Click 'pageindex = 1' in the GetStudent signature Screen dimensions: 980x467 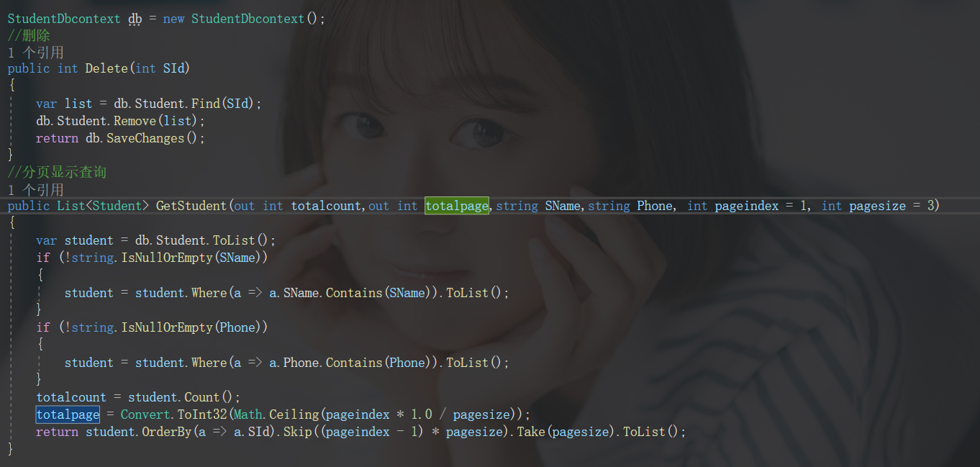coord(761,206)
